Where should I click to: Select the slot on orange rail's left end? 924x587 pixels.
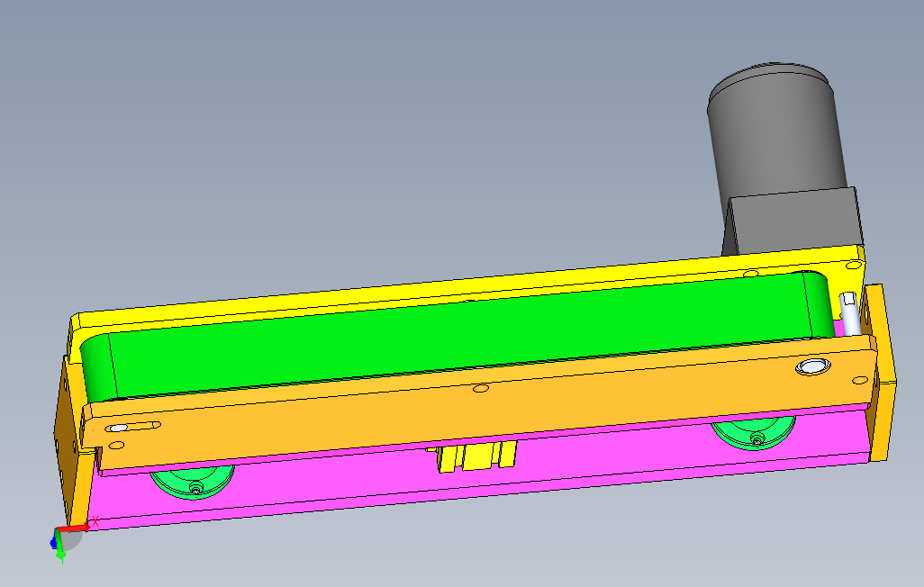coord(133,426)
